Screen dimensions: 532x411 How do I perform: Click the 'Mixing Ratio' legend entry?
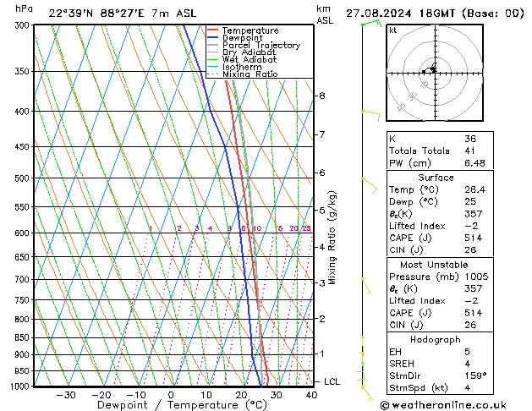pos(250,74)
